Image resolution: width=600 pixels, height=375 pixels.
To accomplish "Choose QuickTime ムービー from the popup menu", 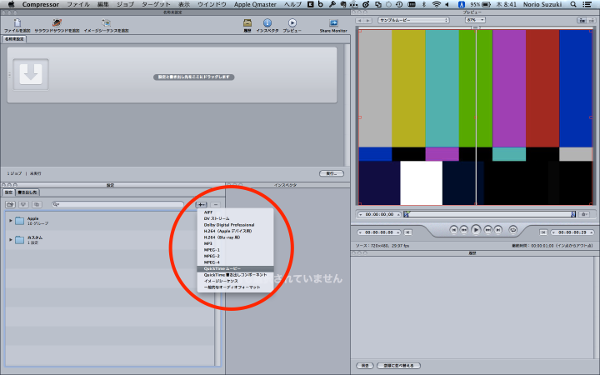I will 235,269.
